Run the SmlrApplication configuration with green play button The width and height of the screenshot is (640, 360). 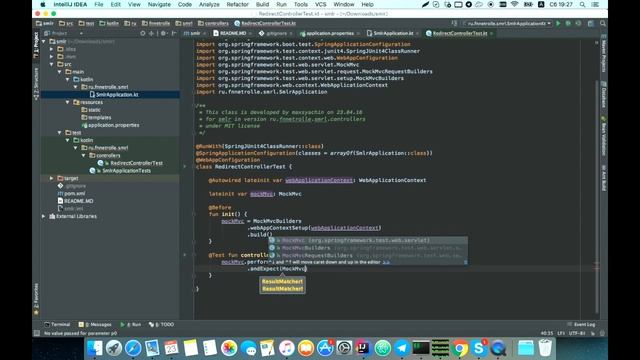click(x=558, y=24)
